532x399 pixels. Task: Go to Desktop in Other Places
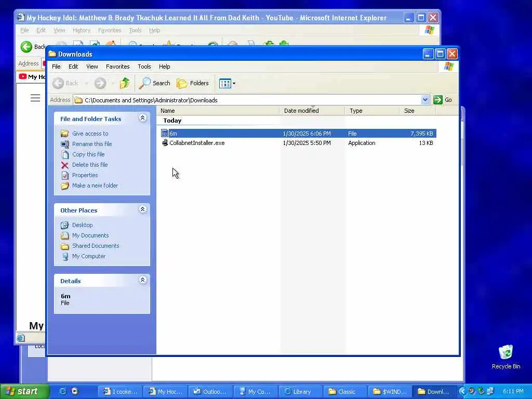[83, 225]
